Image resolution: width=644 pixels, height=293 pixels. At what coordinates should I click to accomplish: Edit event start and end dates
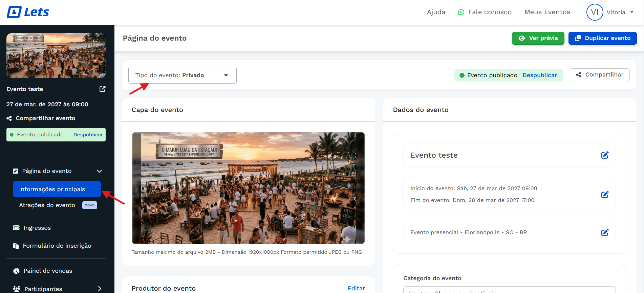(x=605, y=195)
